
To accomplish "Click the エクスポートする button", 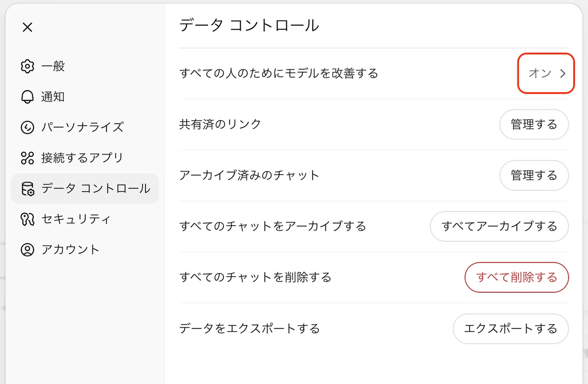I will click(511, 329).
